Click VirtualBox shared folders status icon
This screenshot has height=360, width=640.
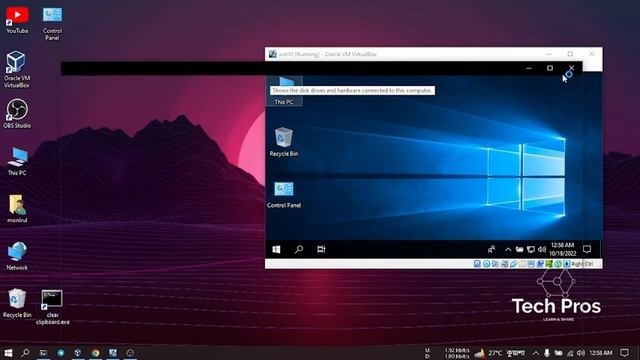(x=522, y=264)
